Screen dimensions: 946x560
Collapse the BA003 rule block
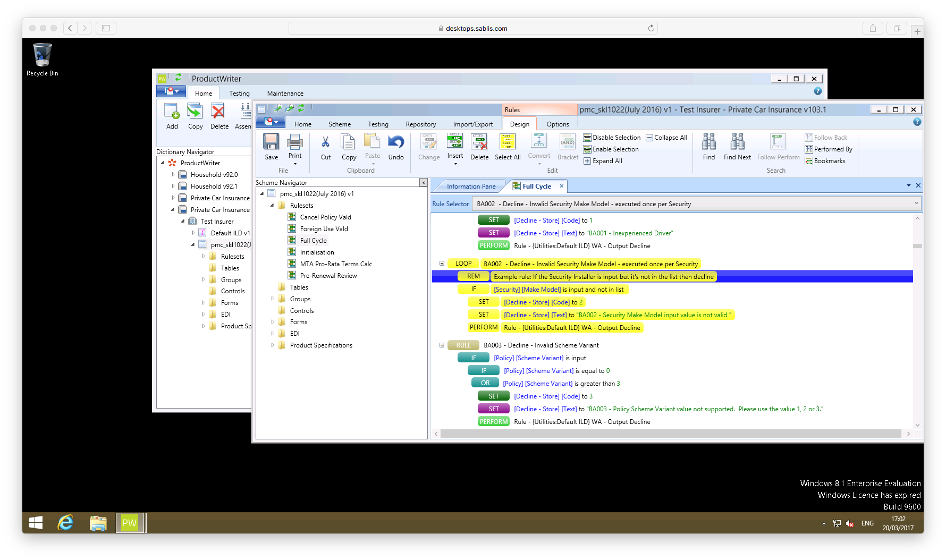pyautogui.click(x=442, y=345)
